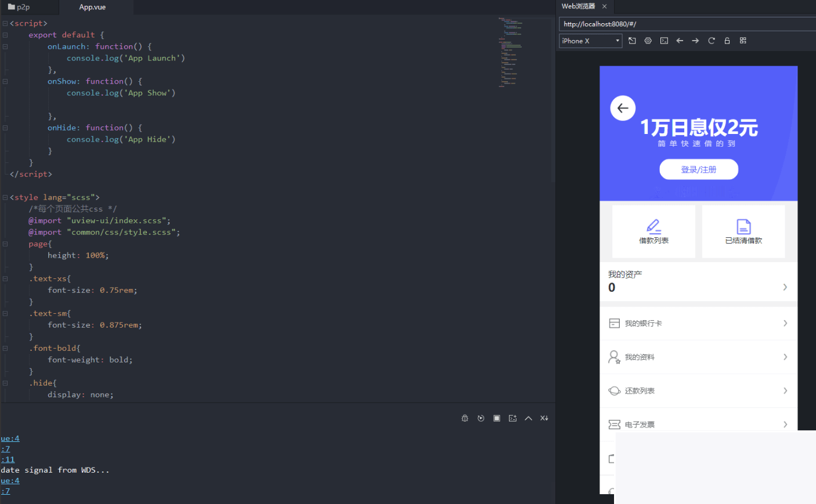
Task: Switch to the App.vue tab
Action: click(92, 8)
